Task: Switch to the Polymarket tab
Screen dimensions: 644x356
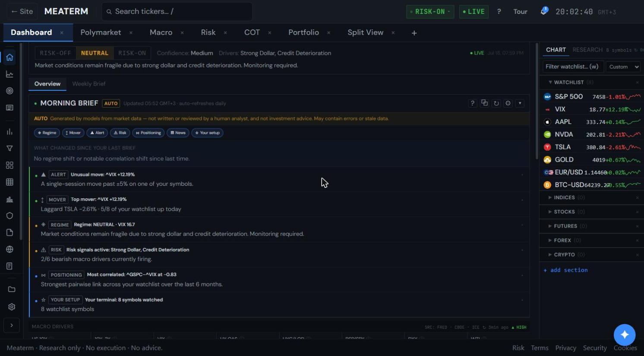Action: click(101, 32)
